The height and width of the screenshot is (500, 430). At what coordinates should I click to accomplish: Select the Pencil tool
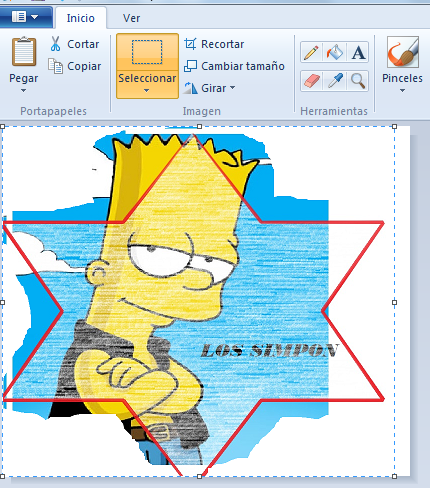pyautogui.click(x=311, y=52)
